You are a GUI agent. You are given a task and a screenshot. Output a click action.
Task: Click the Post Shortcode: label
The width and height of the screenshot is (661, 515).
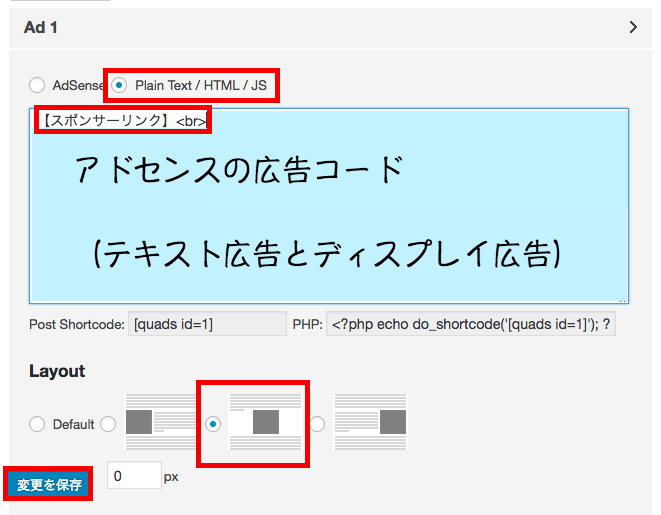point(77,325)
